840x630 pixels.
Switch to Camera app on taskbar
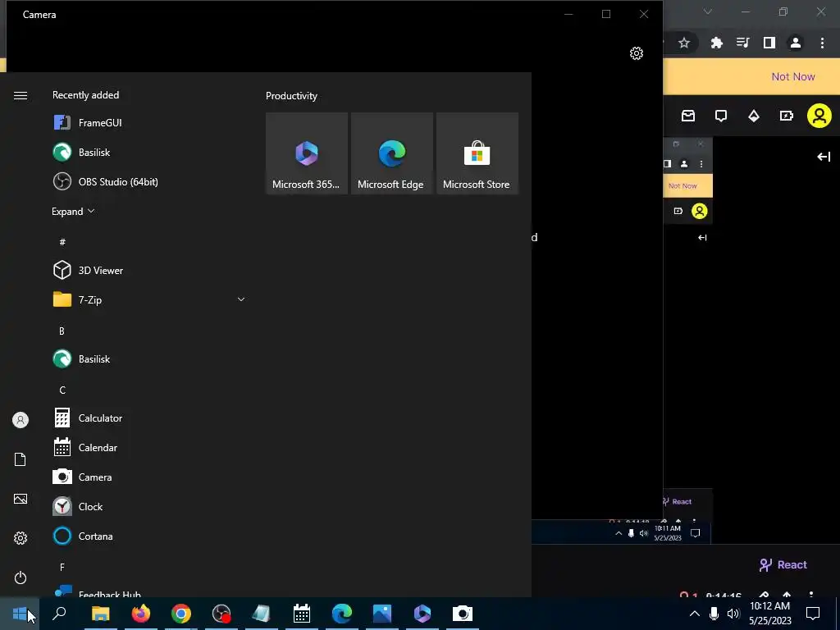coord(463,614)
